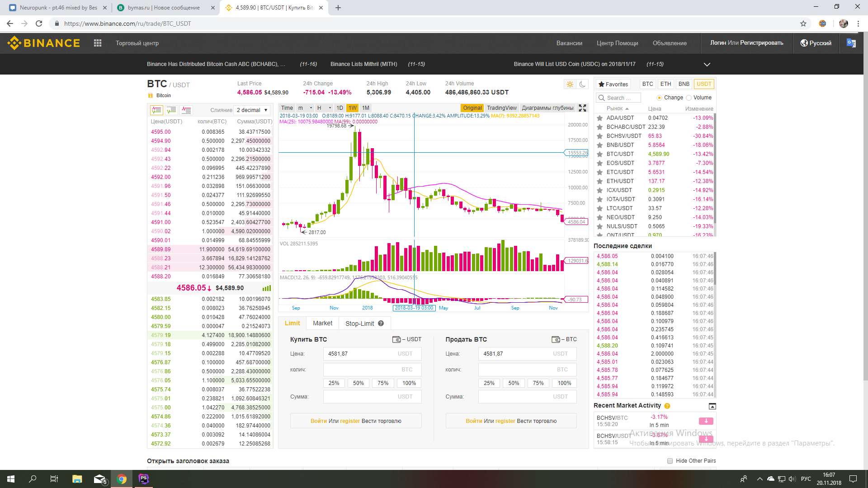Favorite the ETH/USDT pair star
The width and height of the screenshot is (868, 488).
[x=600, y=181]
